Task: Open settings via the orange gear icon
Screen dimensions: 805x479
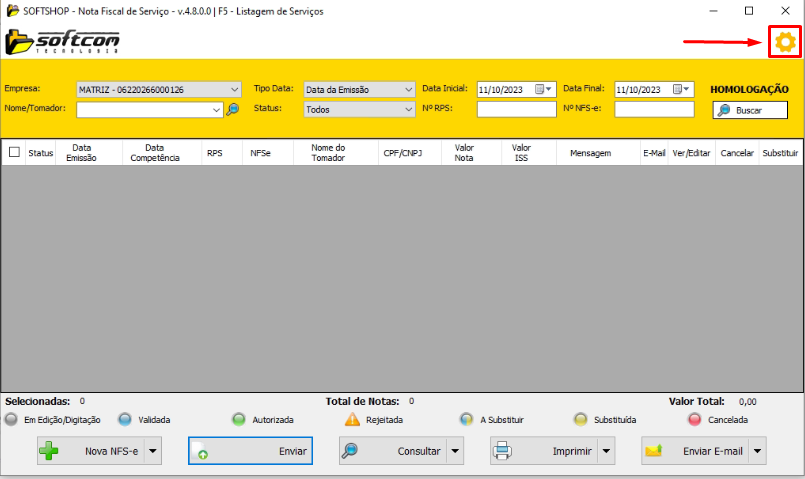Action: pyautogui.click(x=785, y=42)
